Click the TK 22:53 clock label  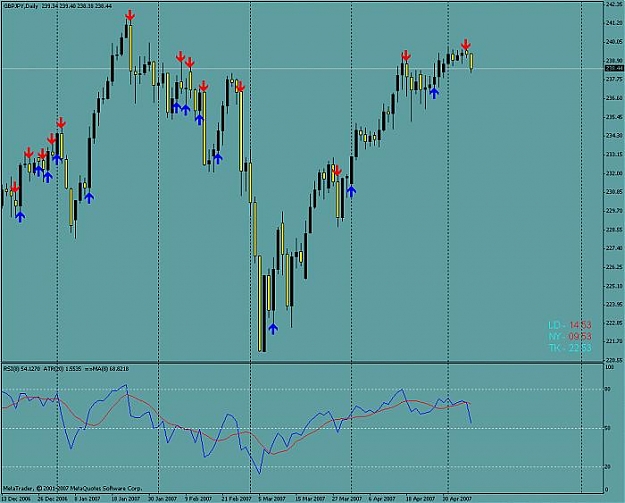(x=570, y=348)
